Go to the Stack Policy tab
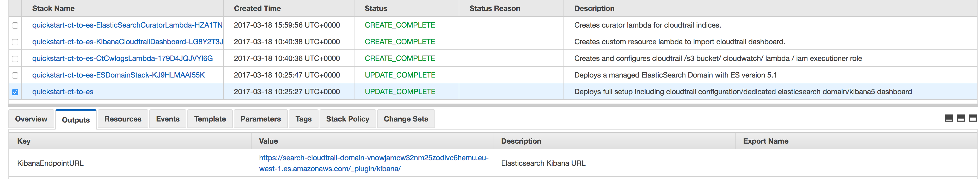The image size is (980, 179). (348, 119)
